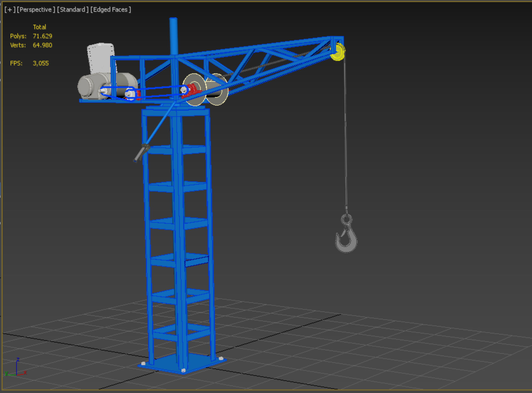Open the Perspective point-of-view viewport menu
The image size is (532, 393).
coord(36,10)
